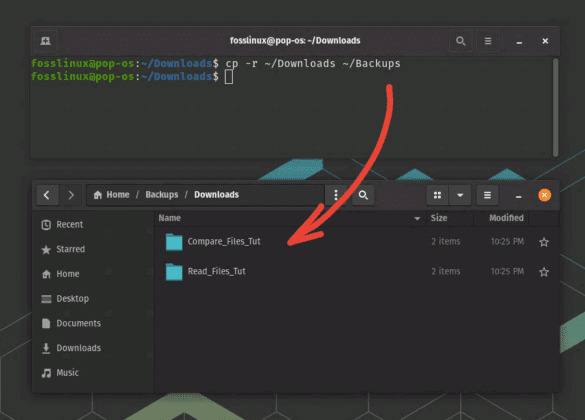
Task: Select the Read_Files_Tut folder icon
Action: 174,272
